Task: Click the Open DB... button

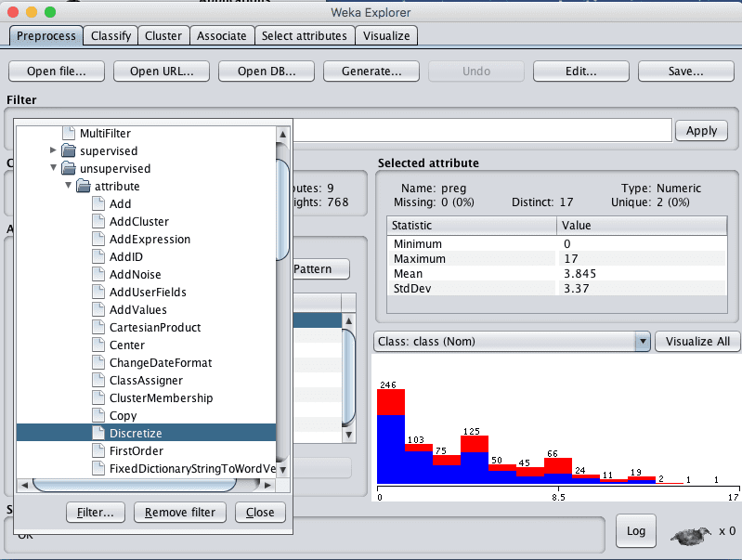Action: 267,71
